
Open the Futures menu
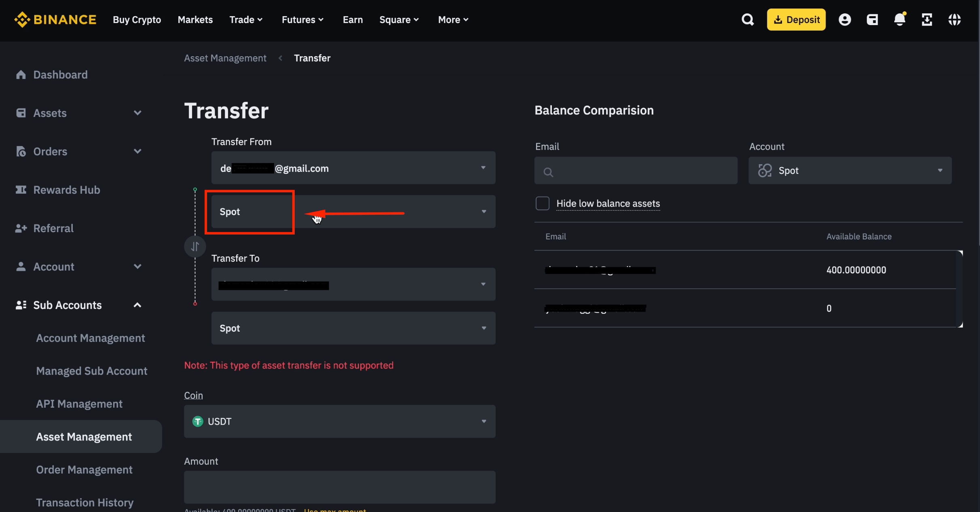coord(302,19)
